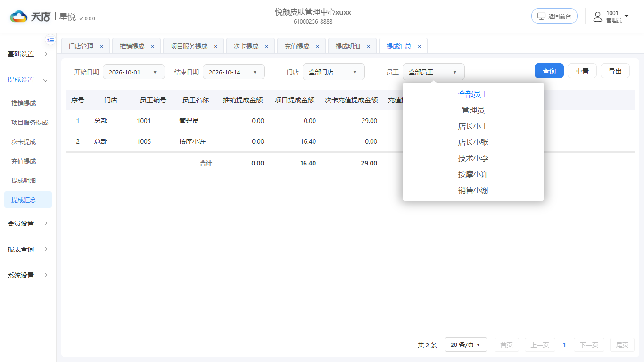This screenshot has height=362, width=644.
Task: Go to 尾页 in pagination
Action: (x=622, y=345)
